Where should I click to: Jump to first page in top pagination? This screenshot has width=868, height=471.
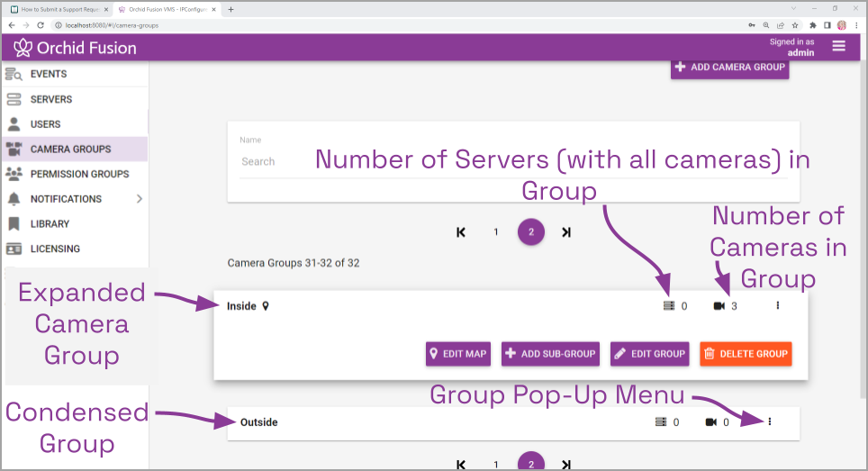[x=461, y=232]
